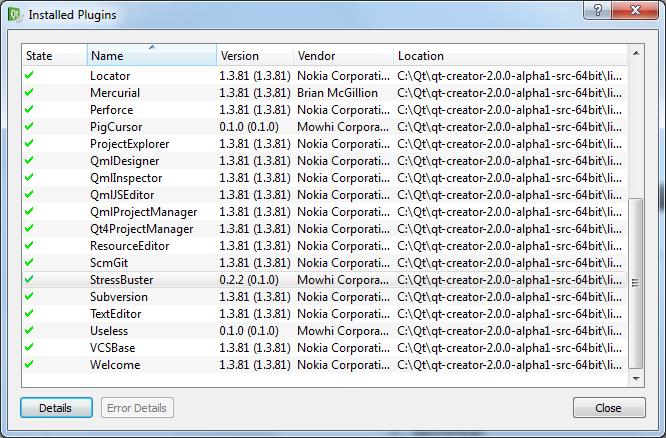Viewport: 666px width, 438px height.
Task: Select the VCSBase plugin name
Action: tap(113, 348)
